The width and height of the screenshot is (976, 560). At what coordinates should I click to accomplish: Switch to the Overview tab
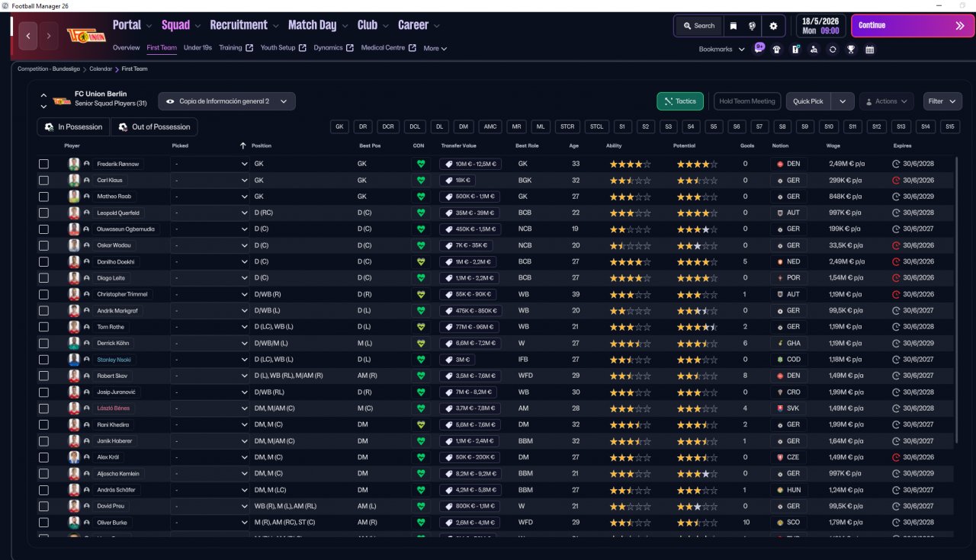[126, 48]
